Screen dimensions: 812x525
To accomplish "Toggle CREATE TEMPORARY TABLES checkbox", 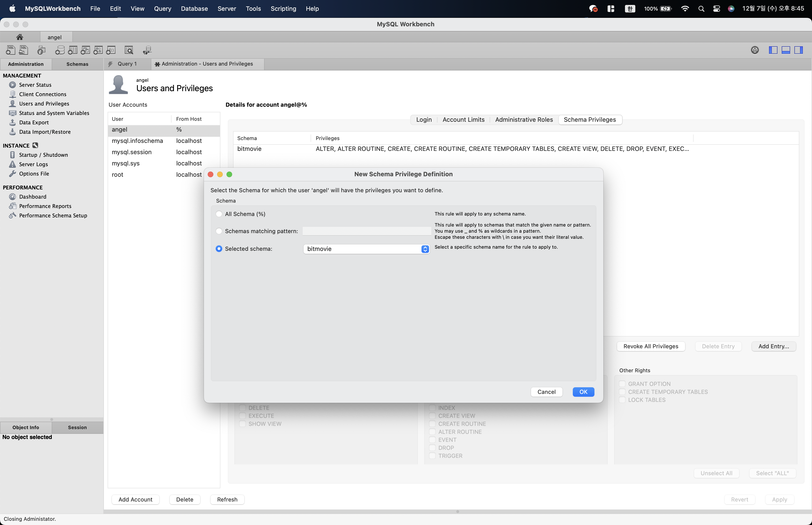I will pyautogui.click(x=622, y=392).
